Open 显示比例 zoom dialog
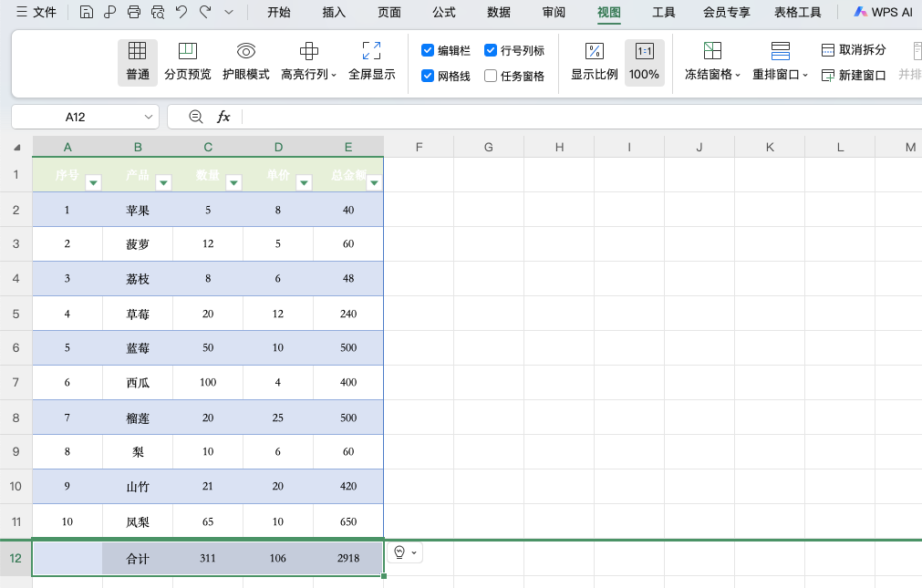 pos(595,62)
